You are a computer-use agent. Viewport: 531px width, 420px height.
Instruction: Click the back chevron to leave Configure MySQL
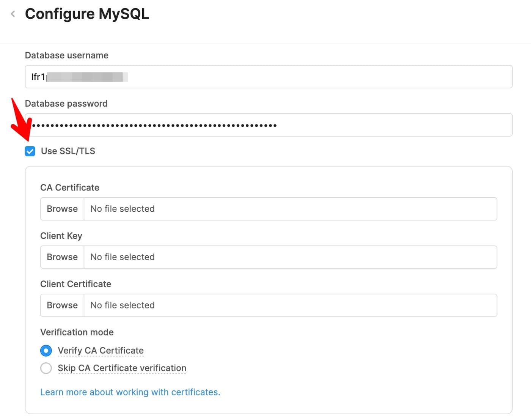pyautogui.click(x=13, y=14)
